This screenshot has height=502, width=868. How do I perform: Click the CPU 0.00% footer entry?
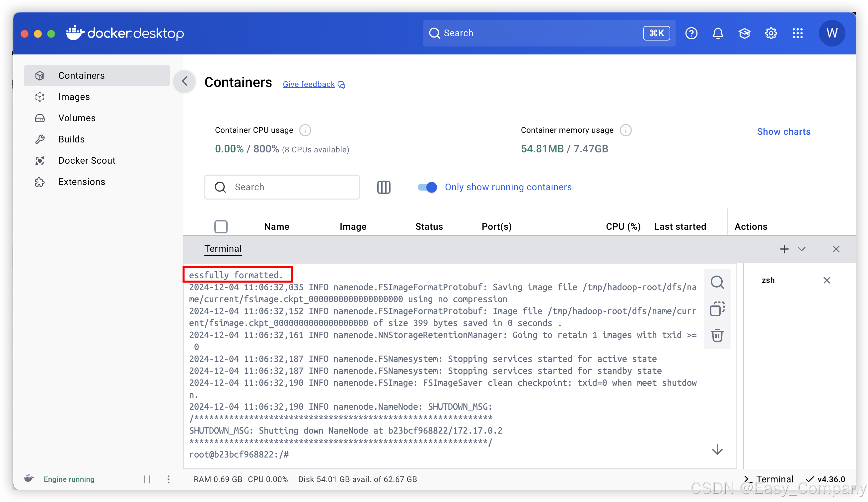click(268, 479)
